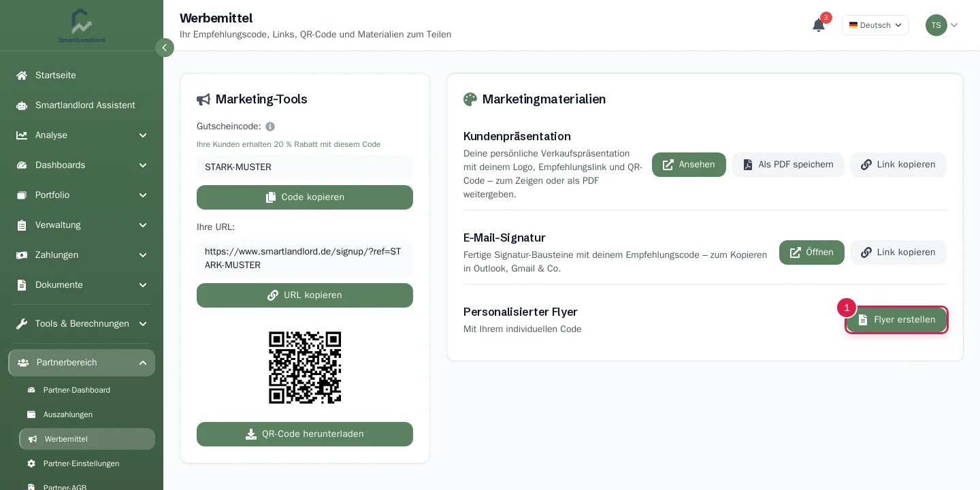Expand the Portfolio menu chevron
980x490 pixels.
(143, 195)
